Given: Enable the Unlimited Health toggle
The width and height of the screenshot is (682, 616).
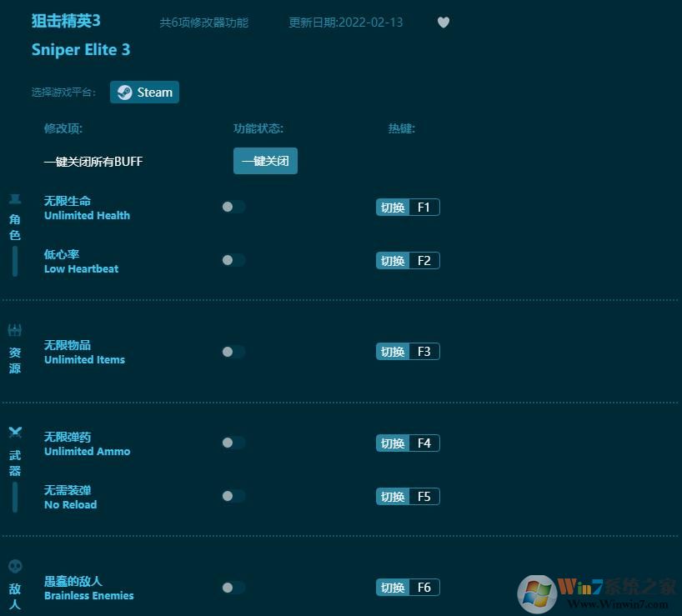Looking at the screenshot, I should coord(233,207).
